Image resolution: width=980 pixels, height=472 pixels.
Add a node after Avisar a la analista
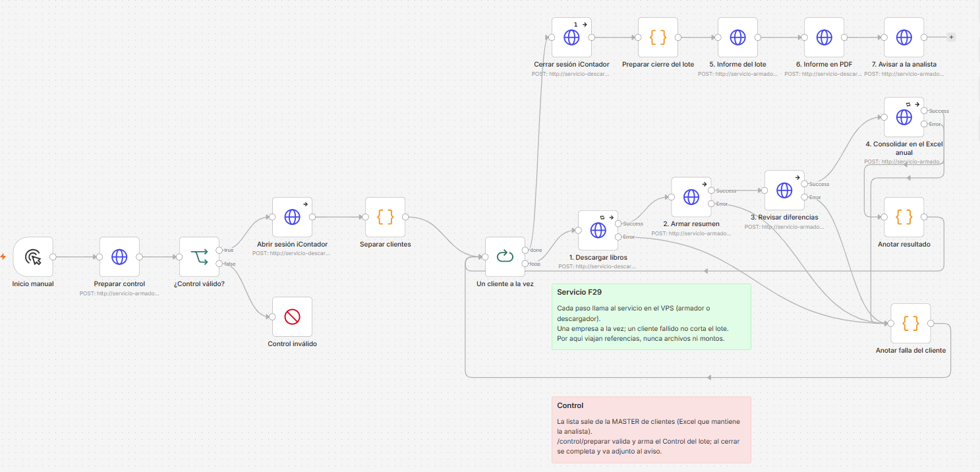click(x=951, y=38)
